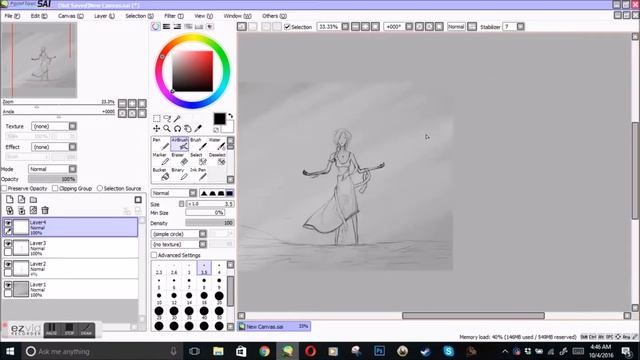Open the Canvas menu
This screenshot has width=640, height=360.
click(71, 16)
